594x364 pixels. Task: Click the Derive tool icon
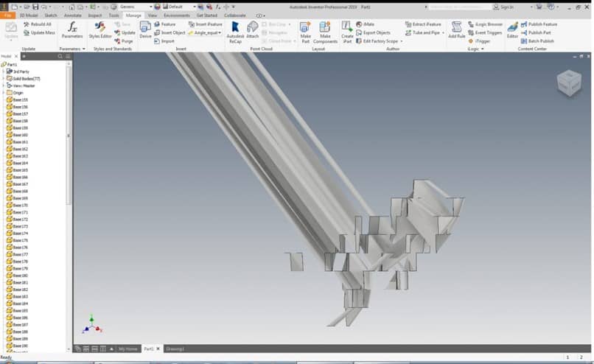coord(145,29)
